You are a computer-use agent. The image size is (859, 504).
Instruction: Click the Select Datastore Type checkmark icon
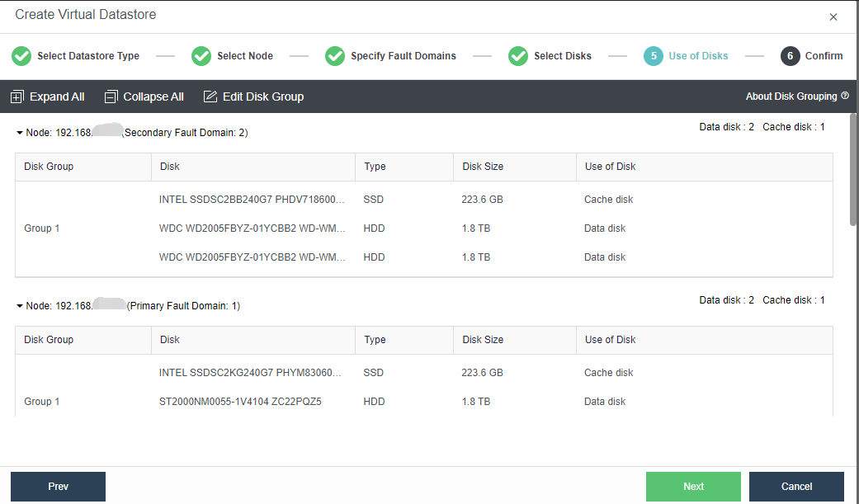tap(21, 56)
